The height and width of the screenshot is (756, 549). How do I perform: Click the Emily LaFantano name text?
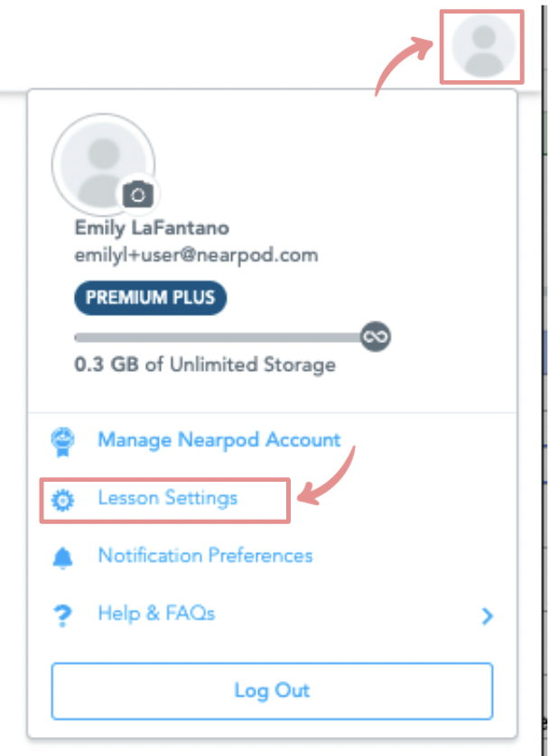pyautogui.click(x=152, y=227)
